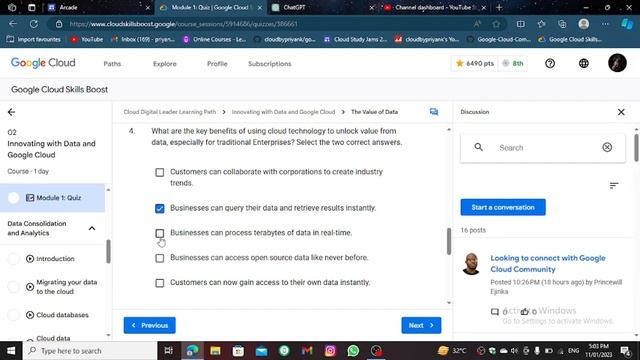
Task: Click the taskbar search box
Action: 90,351
